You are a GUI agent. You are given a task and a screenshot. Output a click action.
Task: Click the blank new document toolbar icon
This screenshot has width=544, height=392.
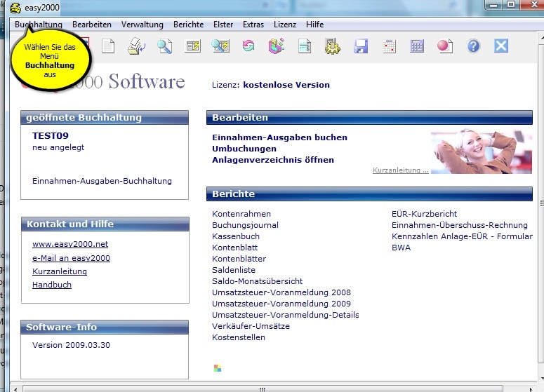pos(108,46)
